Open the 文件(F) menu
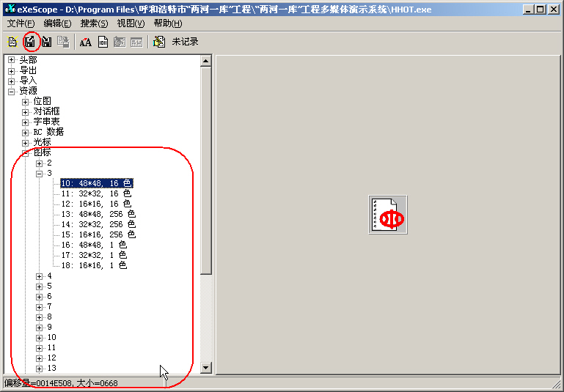 click(x=21, y=23)
